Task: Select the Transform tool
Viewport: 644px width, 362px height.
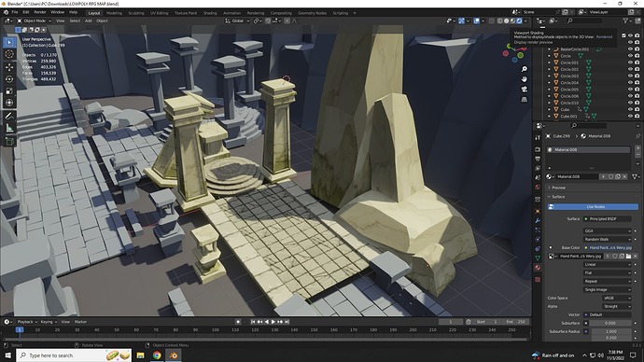Action: pyautogui.click(x=9, y=103)
